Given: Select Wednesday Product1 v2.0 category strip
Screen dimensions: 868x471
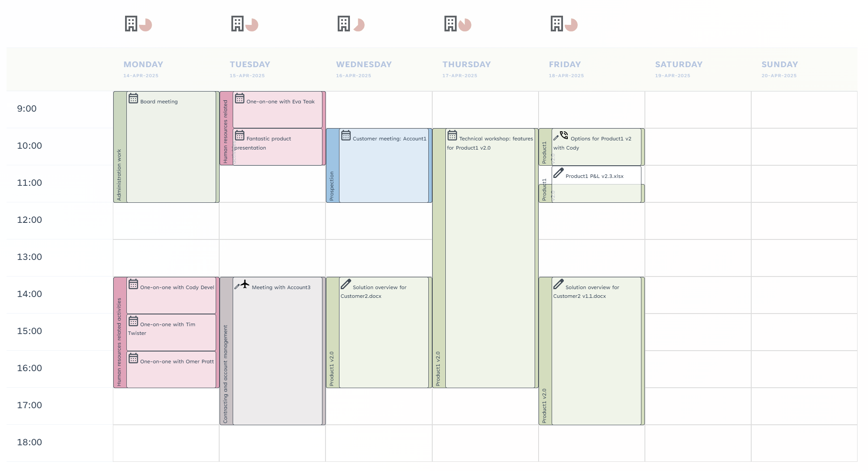Looking at the screenshot, I should click(332, 332).
